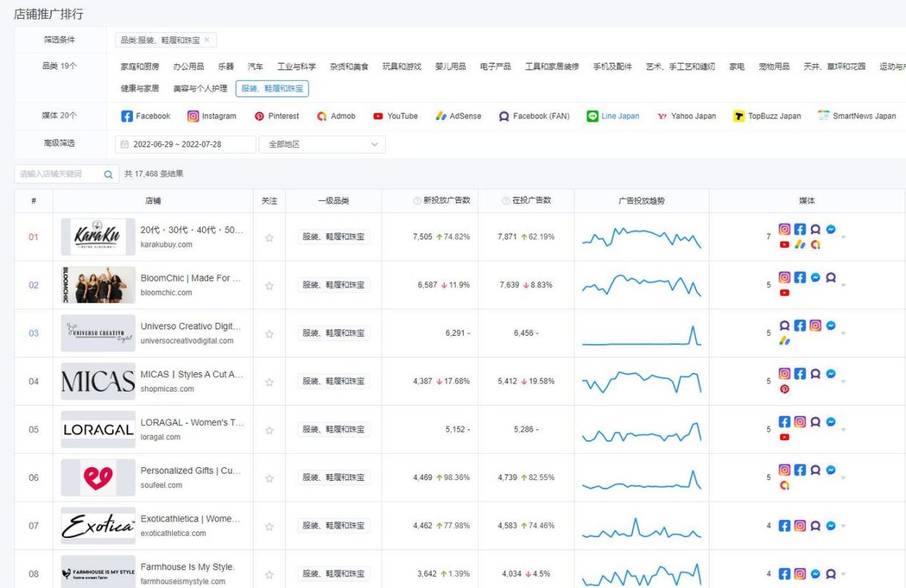Open the bloomchic.com store link
The image size is (906, 588).
[166, 293]
